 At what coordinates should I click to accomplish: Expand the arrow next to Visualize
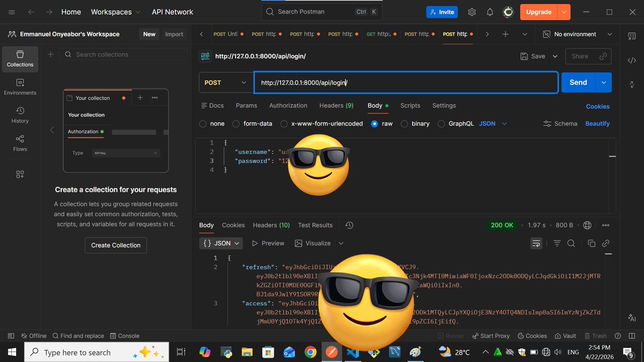pos(341,243)
